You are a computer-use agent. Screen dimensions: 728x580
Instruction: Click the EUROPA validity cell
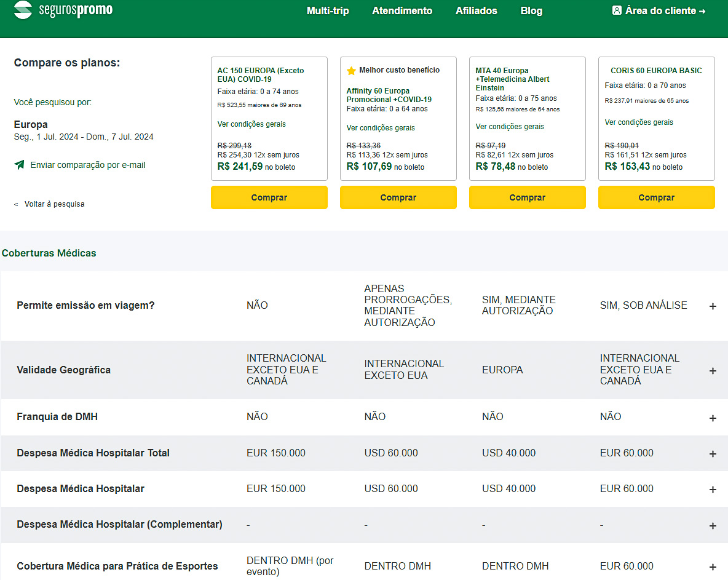click(502, 370)
